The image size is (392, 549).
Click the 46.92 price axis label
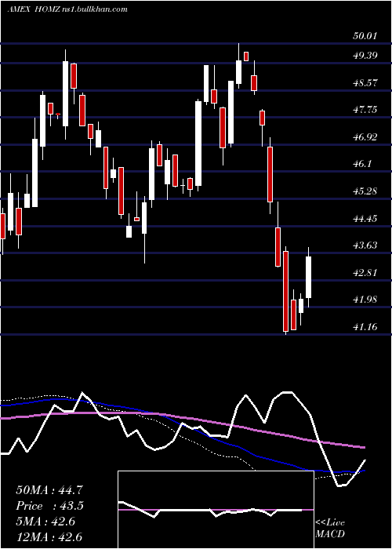pos(365,137)
